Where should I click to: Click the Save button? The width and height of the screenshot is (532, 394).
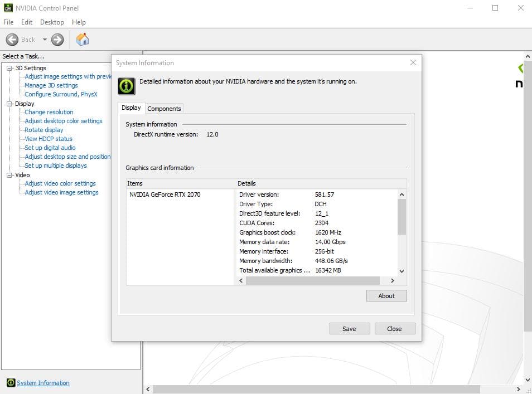[x=350, y=328]
